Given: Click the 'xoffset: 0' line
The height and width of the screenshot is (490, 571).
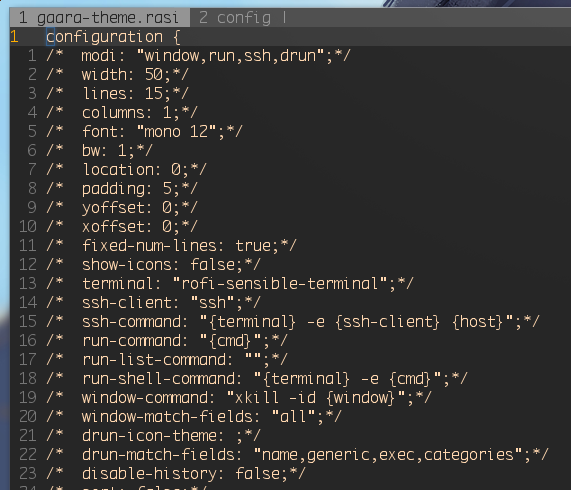Looking at the screenshot, I should pos(122,226).
